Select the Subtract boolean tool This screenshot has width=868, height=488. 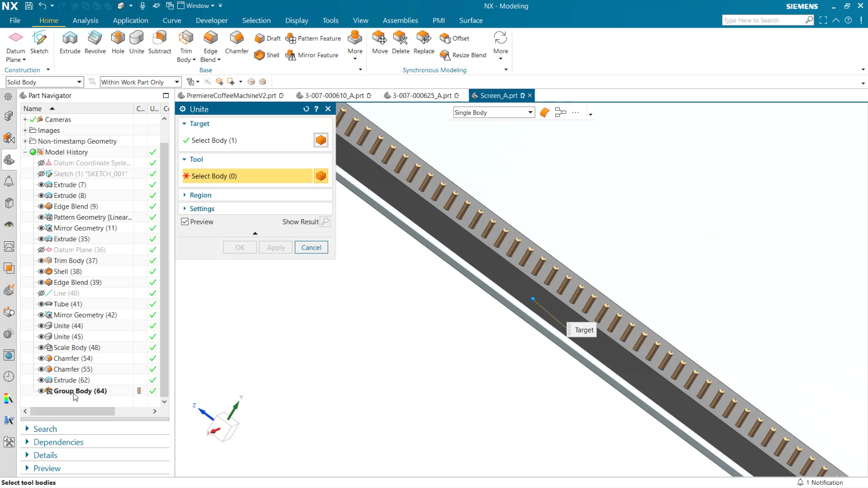[160, 42]
